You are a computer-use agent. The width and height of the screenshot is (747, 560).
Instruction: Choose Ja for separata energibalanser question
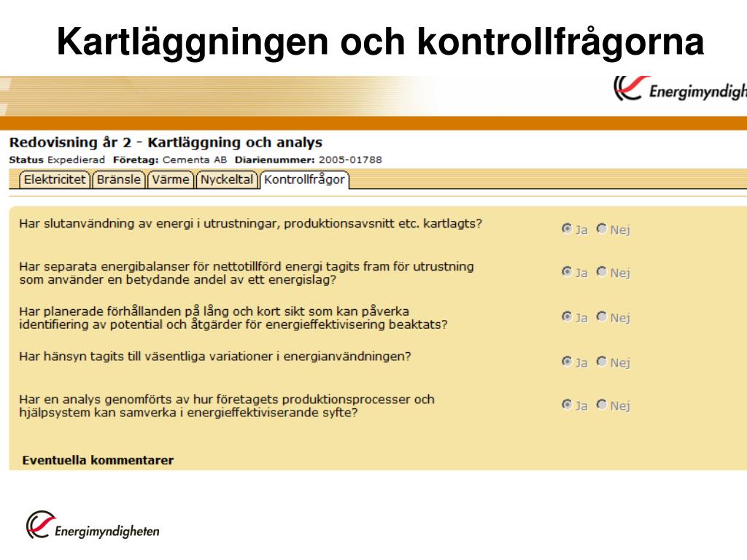point(566,271)
